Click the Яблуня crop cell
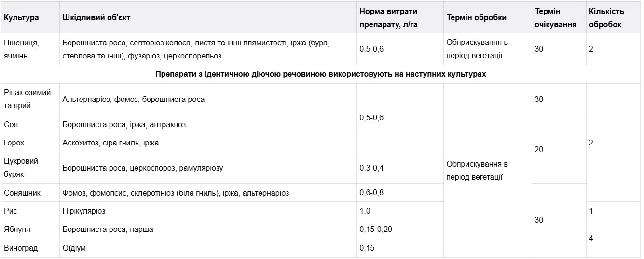Screen dimensions: 644x259 click(17, 230)
